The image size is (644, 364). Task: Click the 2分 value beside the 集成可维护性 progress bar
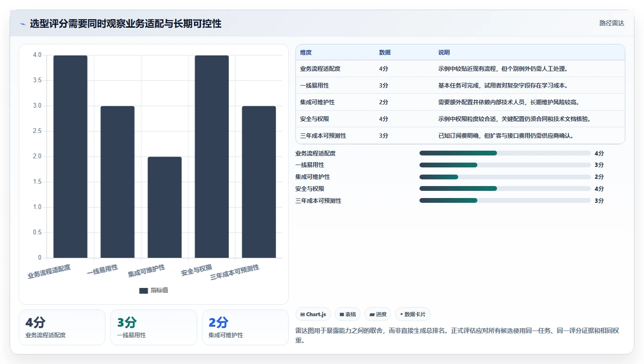point(599,177)
